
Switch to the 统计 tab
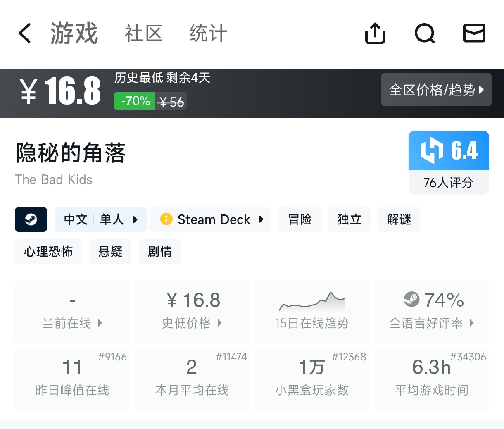[x=208, y=33]
